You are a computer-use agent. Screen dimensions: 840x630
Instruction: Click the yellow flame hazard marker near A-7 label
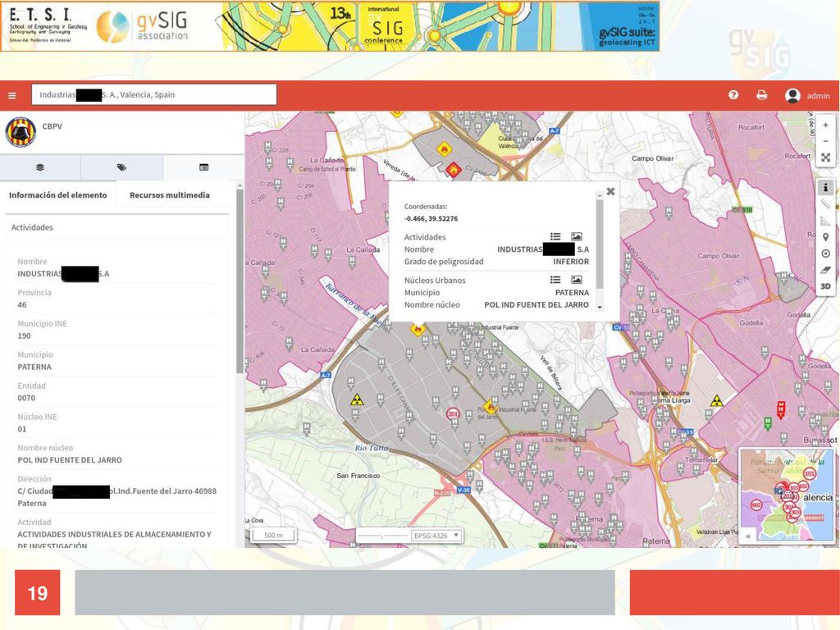coord(444,149)
